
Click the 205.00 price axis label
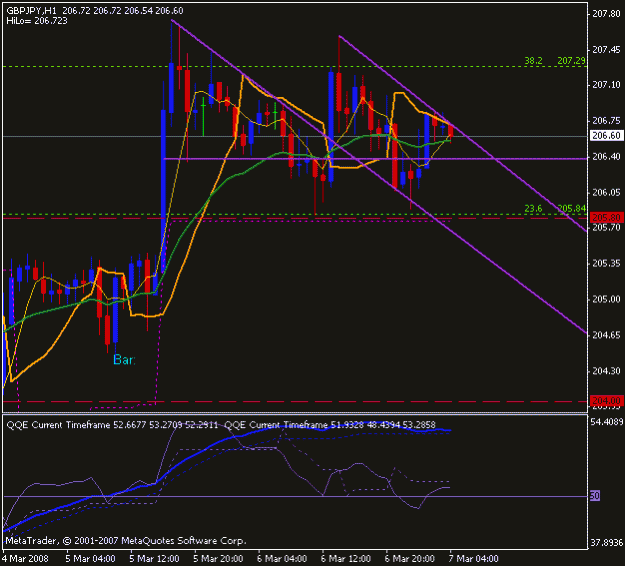tap(606, 299)
